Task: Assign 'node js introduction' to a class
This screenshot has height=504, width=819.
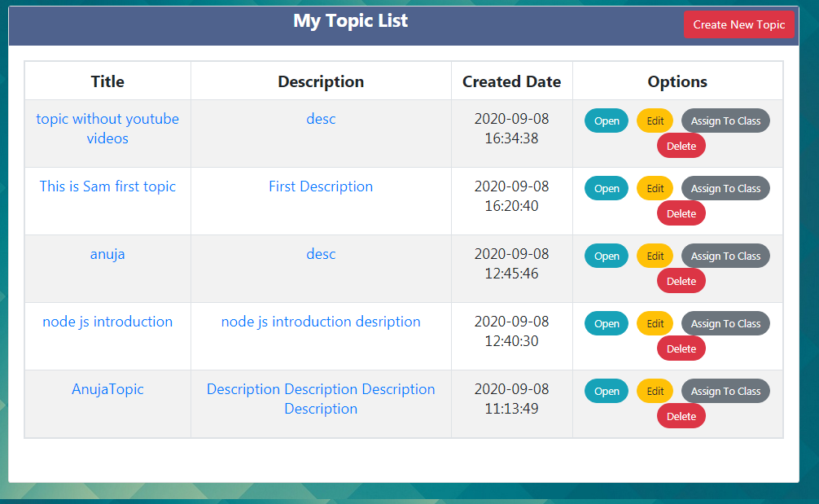Action: [x=725, y=323]
